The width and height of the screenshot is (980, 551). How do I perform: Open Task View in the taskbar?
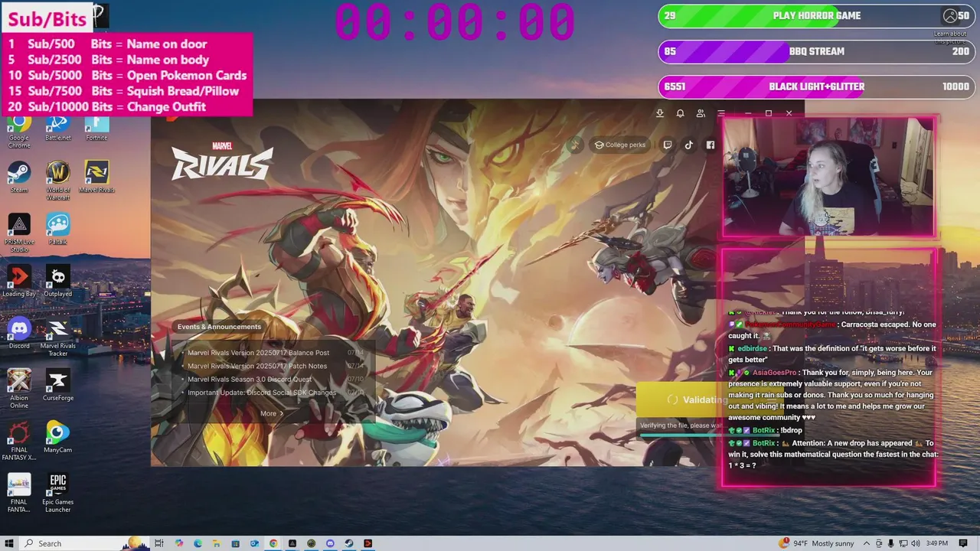[x=158, y=543]
